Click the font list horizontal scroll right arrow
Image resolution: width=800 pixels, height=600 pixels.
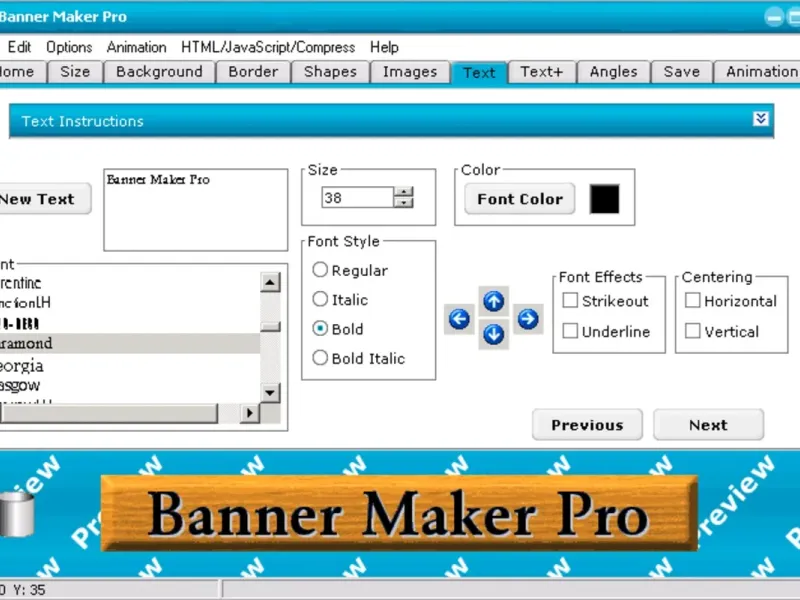coord(249,413)
